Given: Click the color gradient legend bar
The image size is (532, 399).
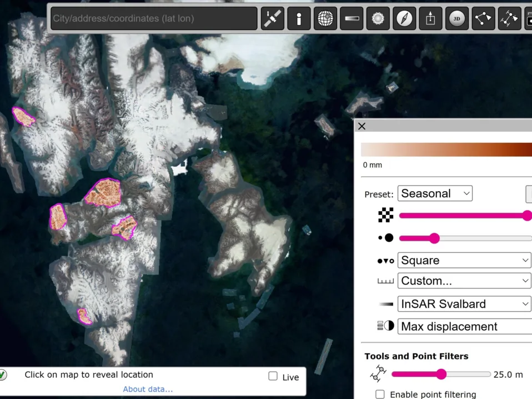Looking at the screenshot, I should point(446,149).
